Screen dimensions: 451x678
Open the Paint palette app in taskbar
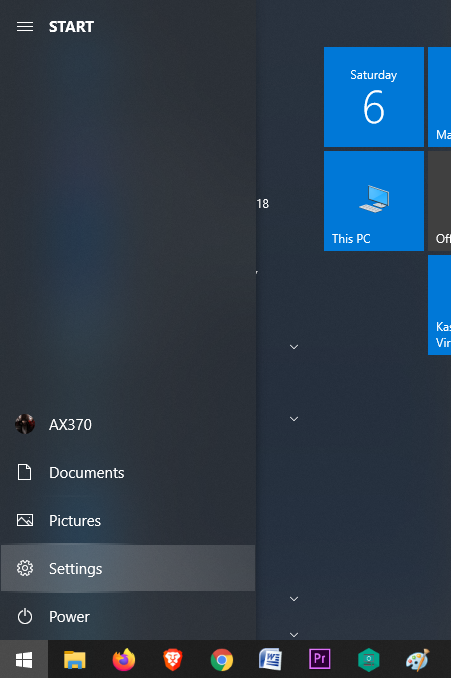417,660
